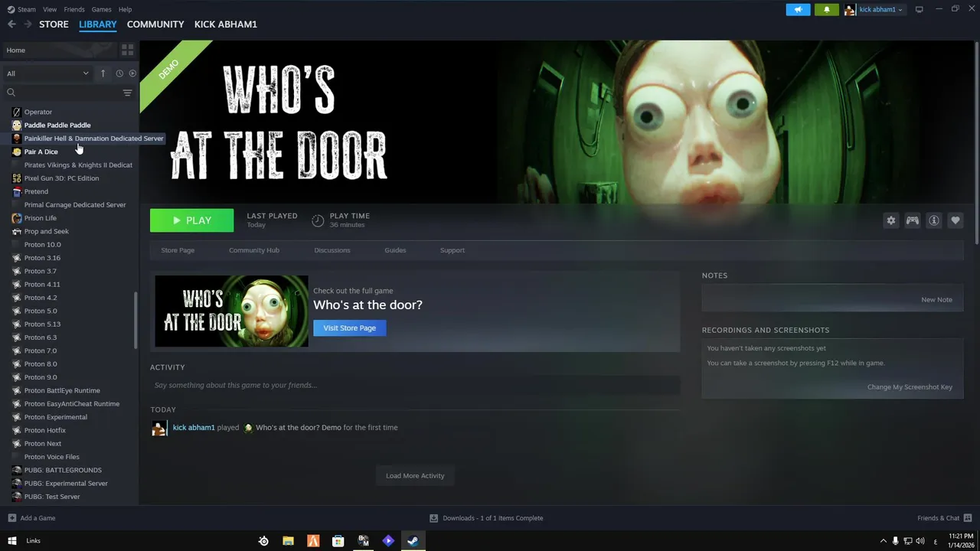The image size is (980, 551).
Task: Open Windows Start menu
Action: point(11,541)
